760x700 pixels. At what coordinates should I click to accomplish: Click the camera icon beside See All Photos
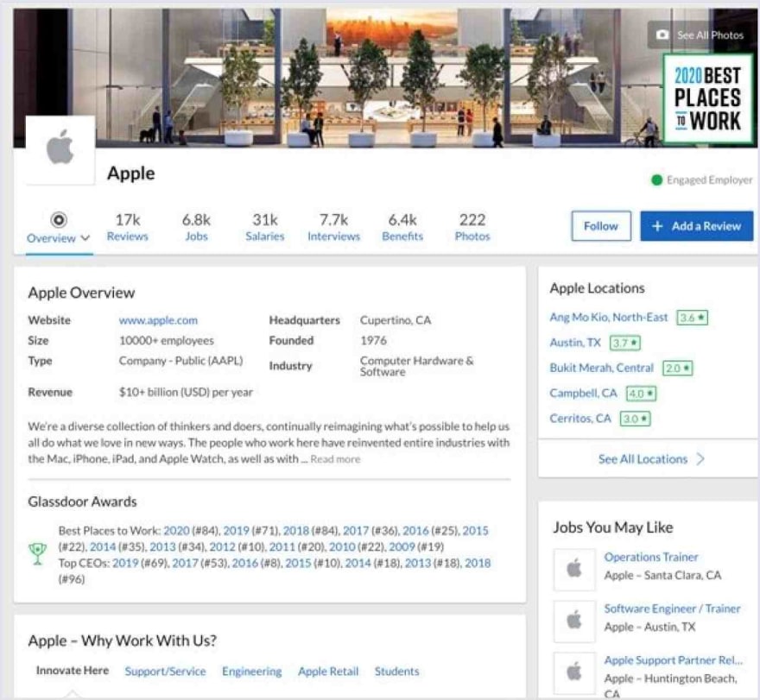click(x=662, y=35)
